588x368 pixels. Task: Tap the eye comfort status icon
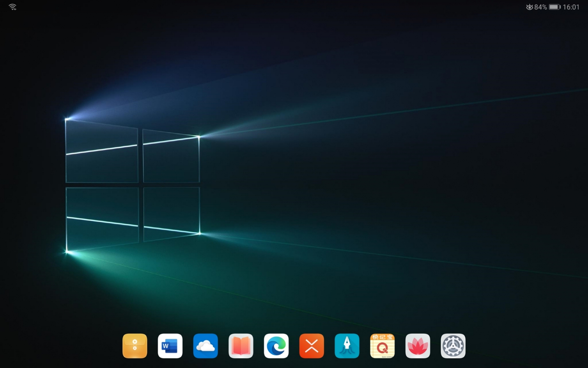(x=529, y=7)
